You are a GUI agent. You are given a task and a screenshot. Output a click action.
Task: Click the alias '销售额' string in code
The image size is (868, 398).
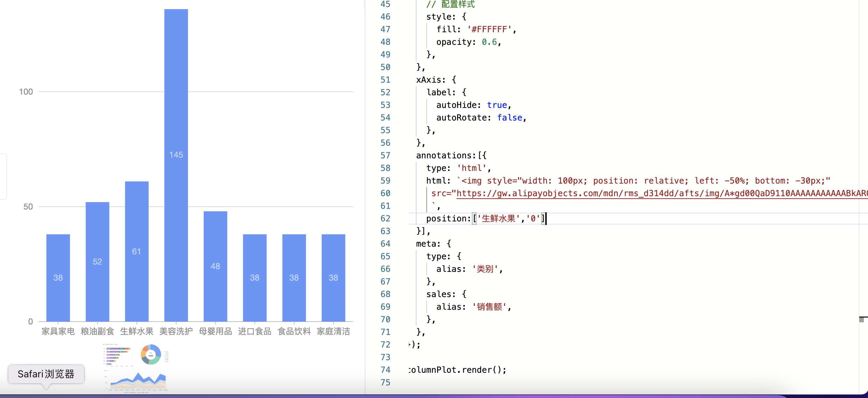pyautogui.click(x=489, y=307)
